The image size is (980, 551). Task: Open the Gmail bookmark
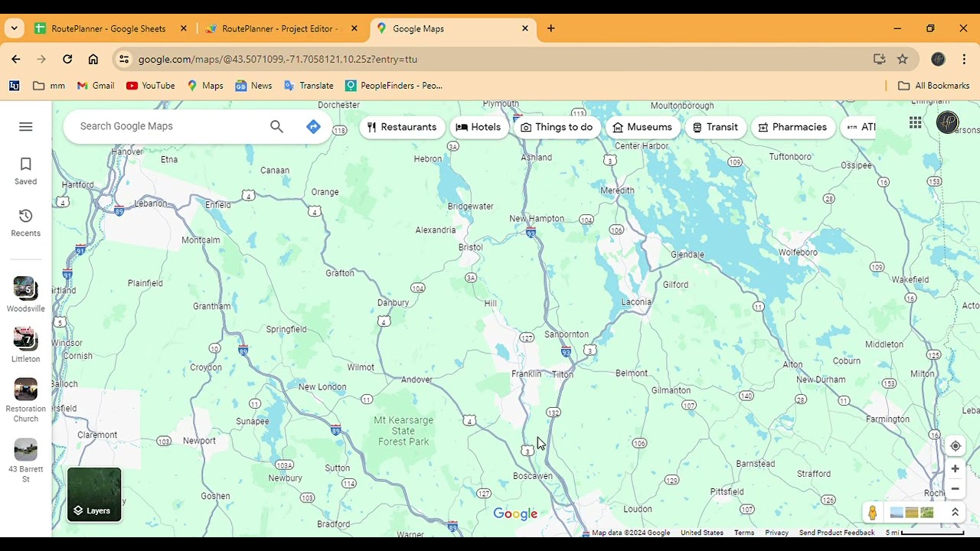pyautogui.click(x=96, y=86)
